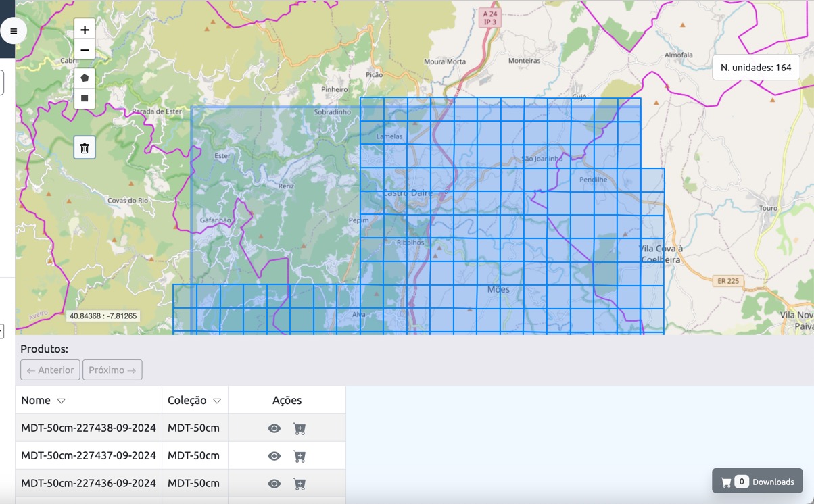Preview MDT-50cm-227438-09-2024 with eye icon
The height and width of the screenshot is (504, 814).
coord(274,428)
